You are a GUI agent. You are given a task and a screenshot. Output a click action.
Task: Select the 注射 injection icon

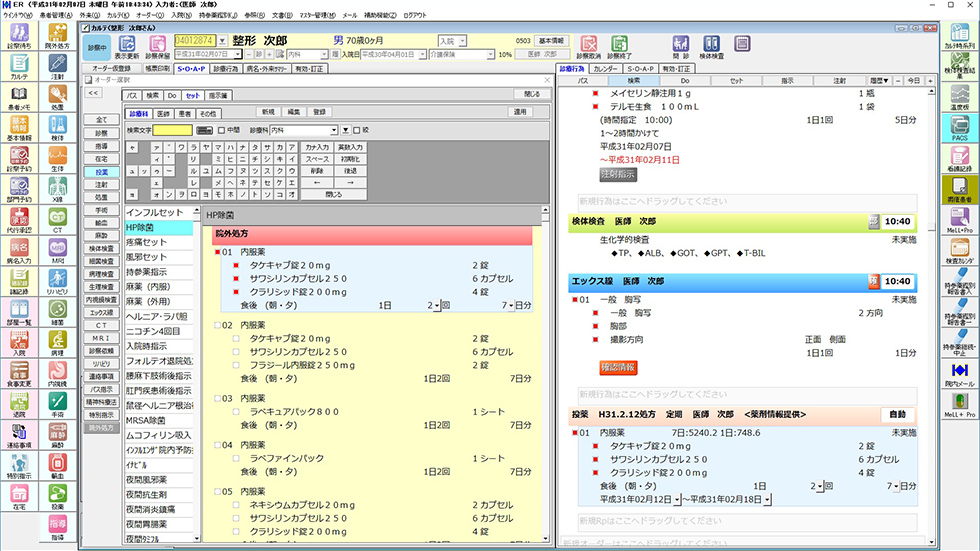coord(57,67)
